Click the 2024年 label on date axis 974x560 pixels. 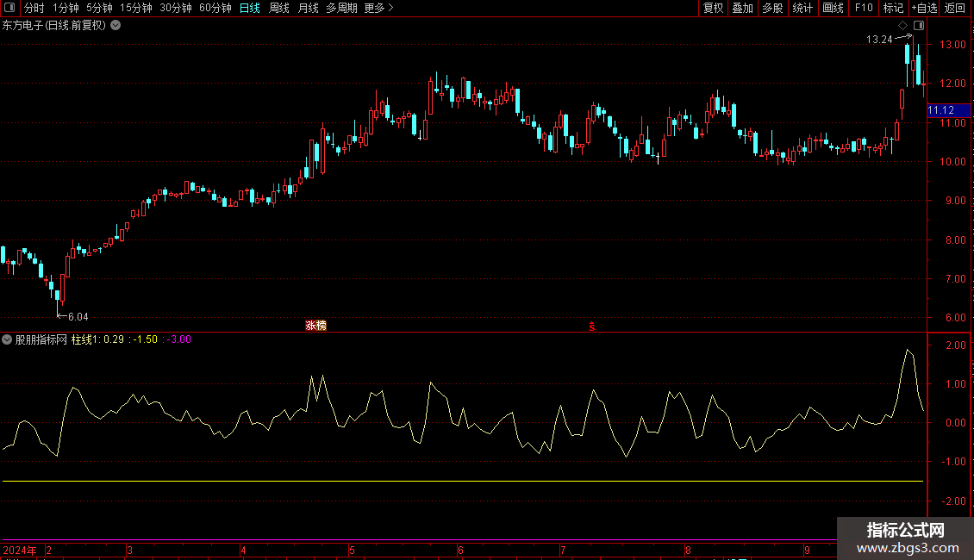pyautogui.click(x=20, y=550)
